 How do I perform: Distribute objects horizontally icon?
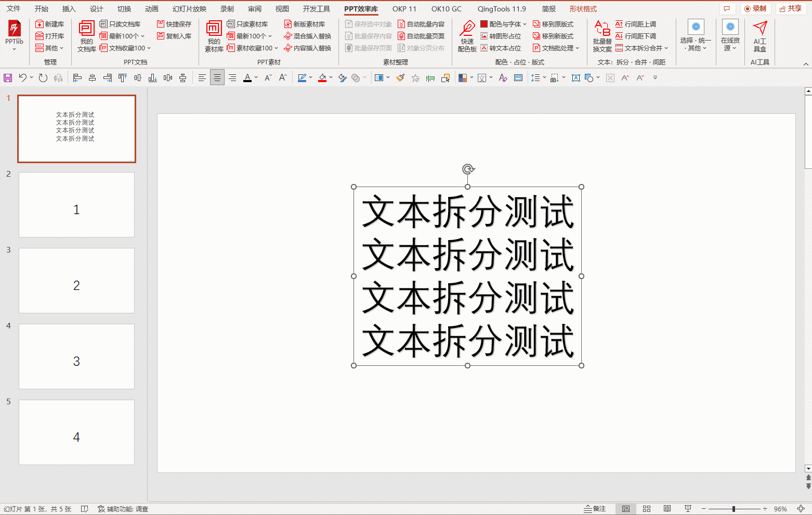click(x=168, y=78)
